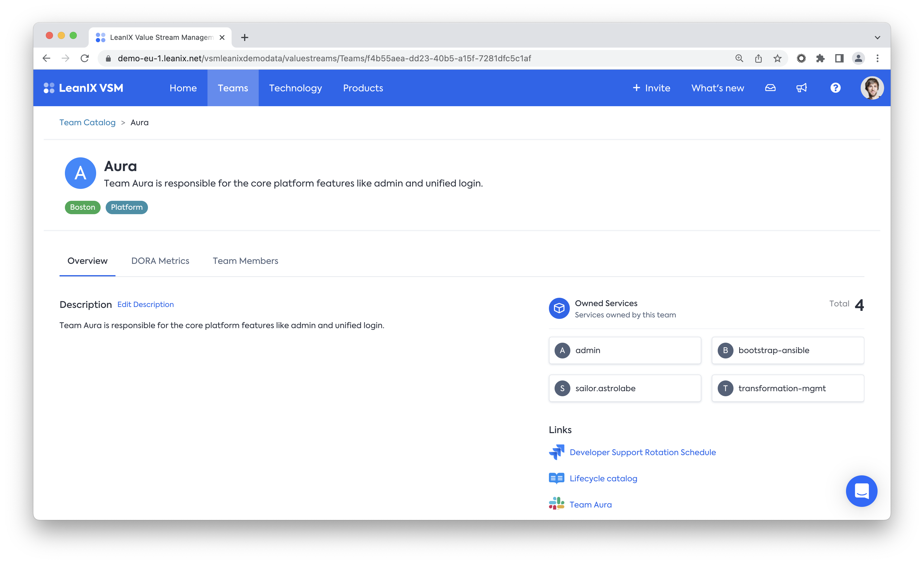The width and height of the screenshot is (924, 564).
Task: Open the help question mark icon
Action: [835, 88]
